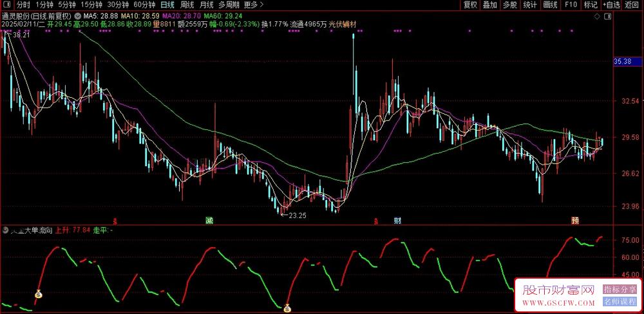Switch to 周线 weekly chart
Screen dimensions: 644x314
187,5
